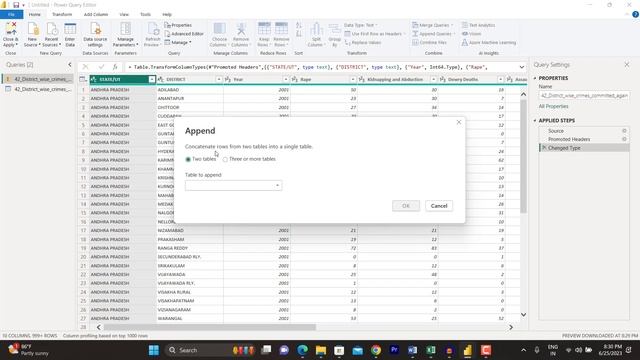Switch to the Transform tab
This screenshot has height=360, width=640.
point(62,14)
